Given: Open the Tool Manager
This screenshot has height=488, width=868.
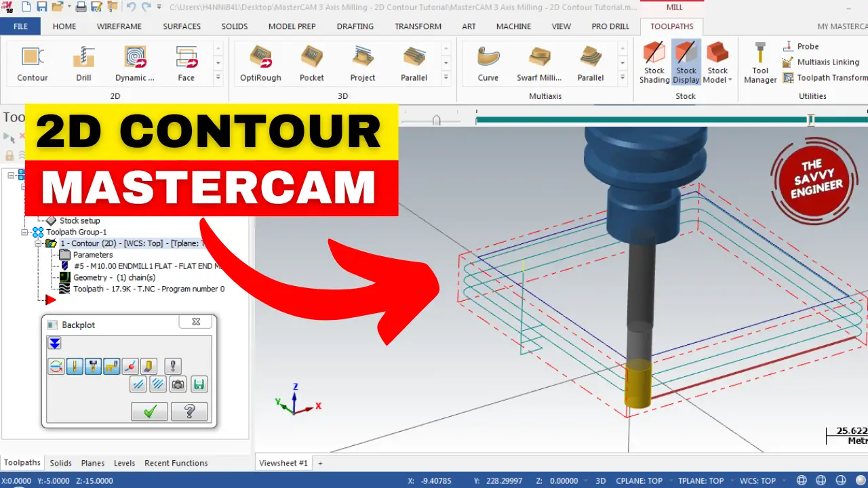Looking at the screenshot, I should [x=760, y=62].
